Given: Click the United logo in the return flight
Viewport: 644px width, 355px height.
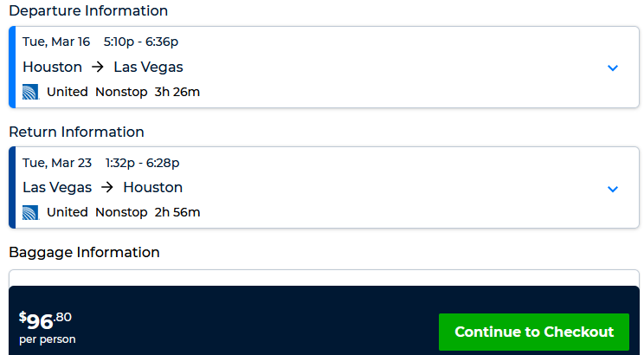Looking at the screenshot, I should tap(31, 212).
